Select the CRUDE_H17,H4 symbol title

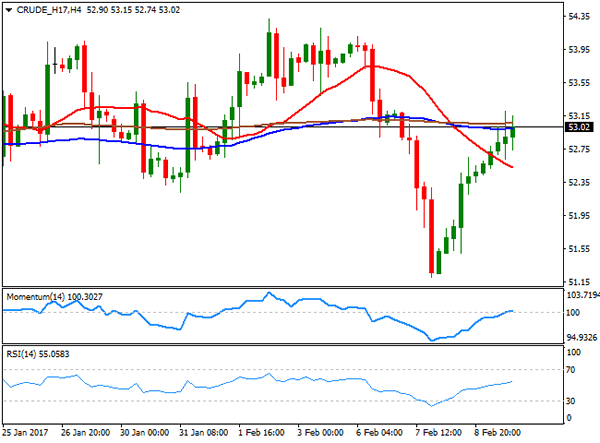point(49,10)
